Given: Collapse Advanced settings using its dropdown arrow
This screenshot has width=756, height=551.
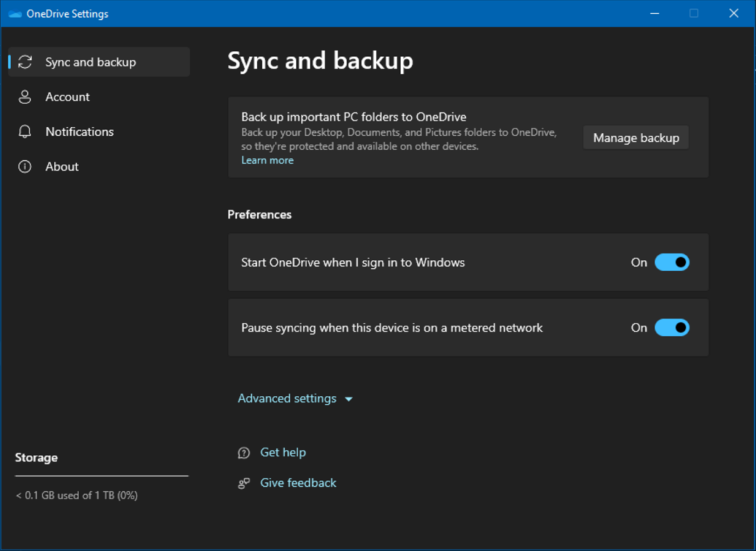Looking at the screenshot, I should [348, 398].
